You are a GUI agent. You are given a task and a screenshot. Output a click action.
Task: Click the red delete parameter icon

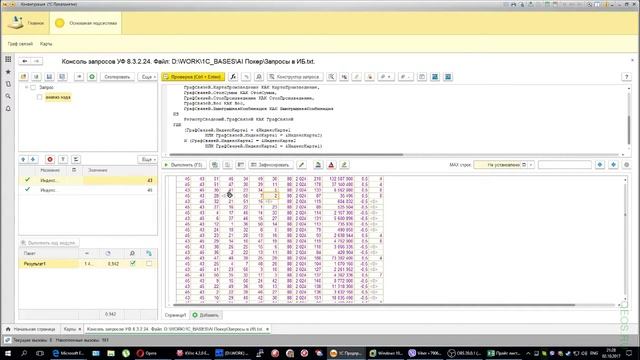50,159
